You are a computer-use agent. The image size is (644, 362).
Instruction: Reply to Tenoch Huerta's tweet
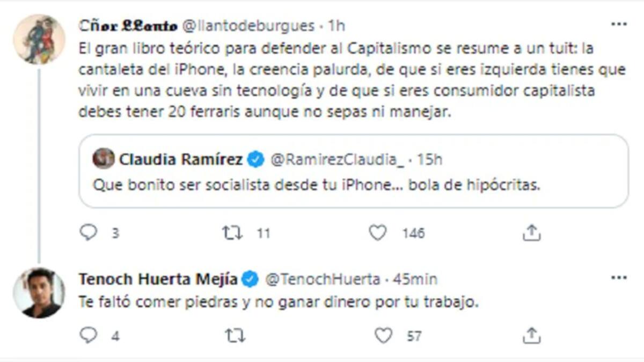click(x=88, y=336)
